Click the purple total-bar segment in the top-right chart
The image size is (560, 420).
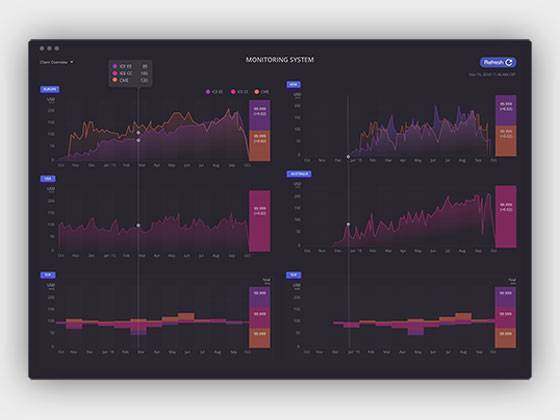pos(506,110)
